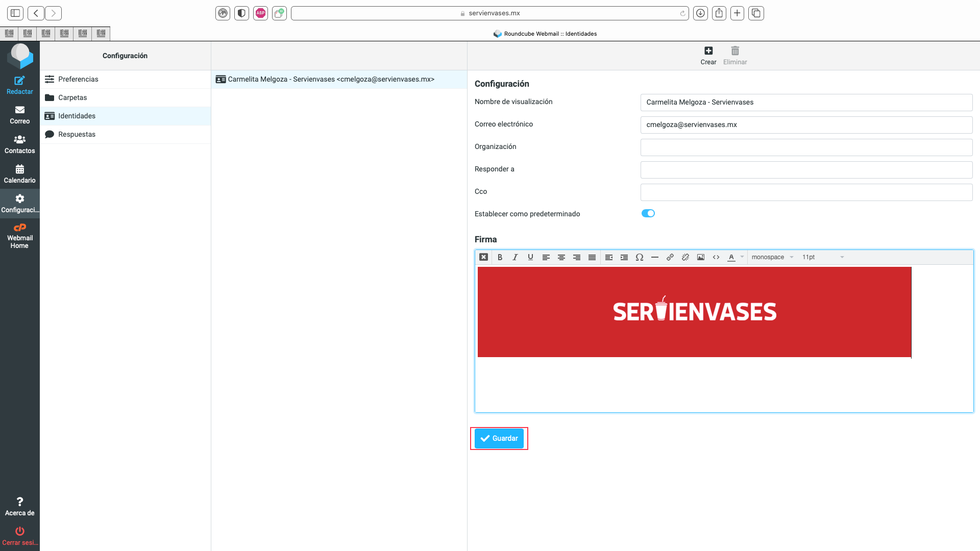Open the Configuración sidebar item
Viewport: 980px width, 551px height.
click(19, 204)
